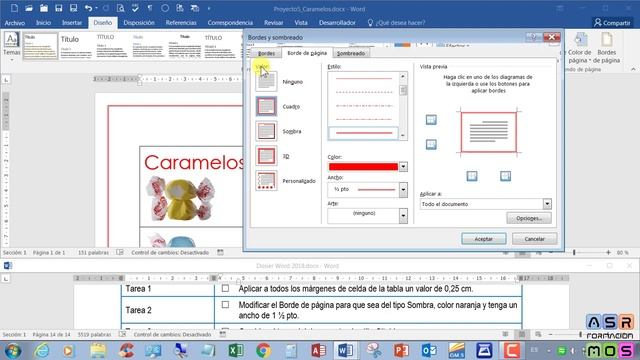Open the Referencias ribbon tab
The image size is (640, 360).
tap(181, 23)
